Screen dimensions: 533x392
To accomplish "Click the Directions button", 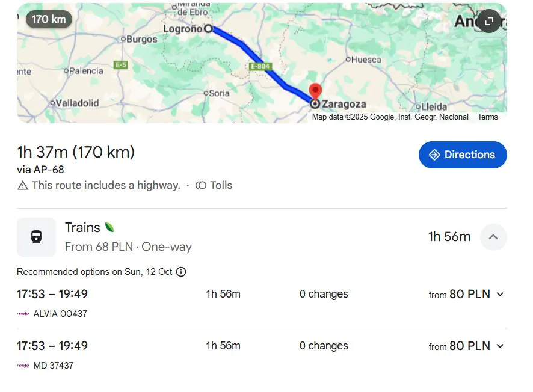I will click(463, 155).
